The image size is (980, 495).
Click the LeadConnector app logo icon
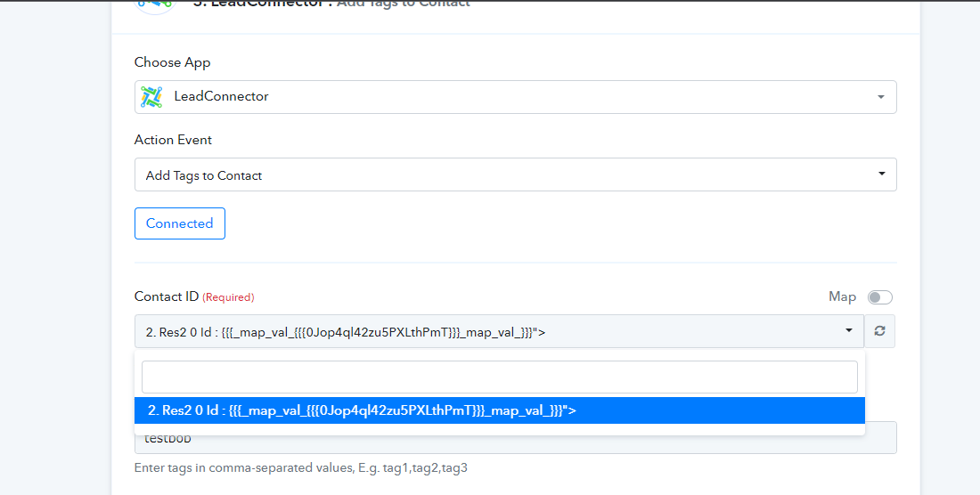(151, 97)
